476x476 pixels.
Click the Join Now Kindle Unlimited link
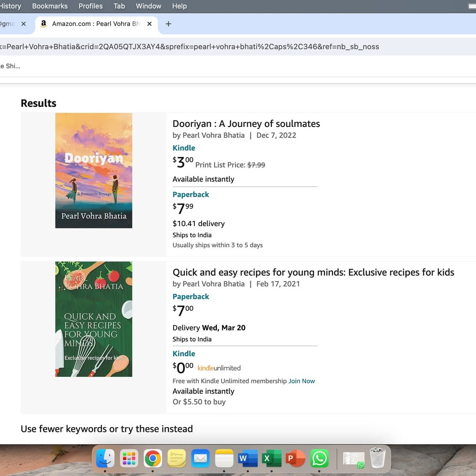click(x=301, y=381)
